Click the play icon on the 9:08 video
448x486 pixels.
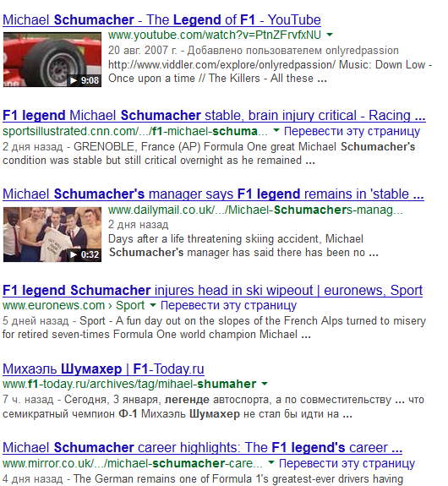pyautogui.click(x=74, y=80)
